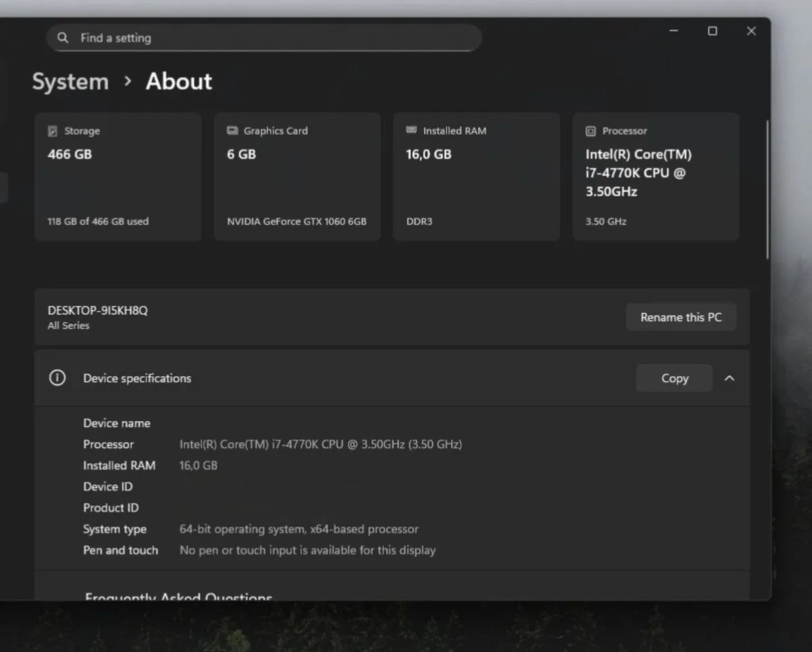Minimize the Settings window
The width and height of the screenshot is (812, 652).
pyautogui.click(x=673, y=31)
